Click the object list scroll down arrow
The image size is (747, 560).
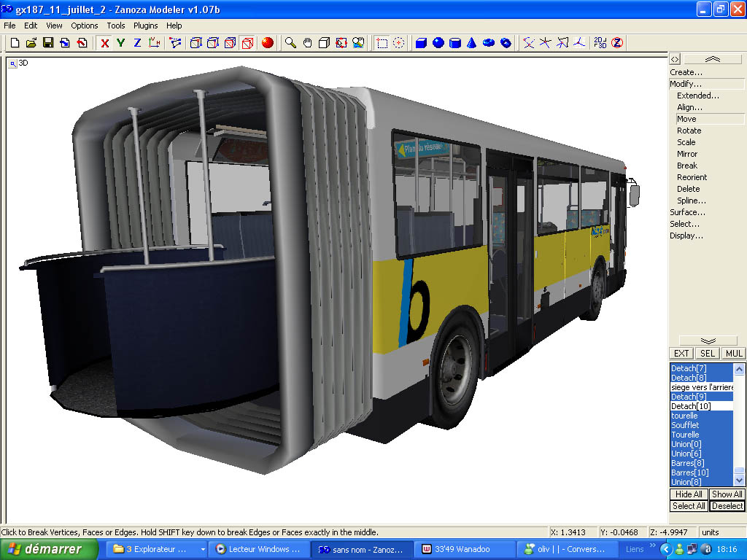point(740,481)
